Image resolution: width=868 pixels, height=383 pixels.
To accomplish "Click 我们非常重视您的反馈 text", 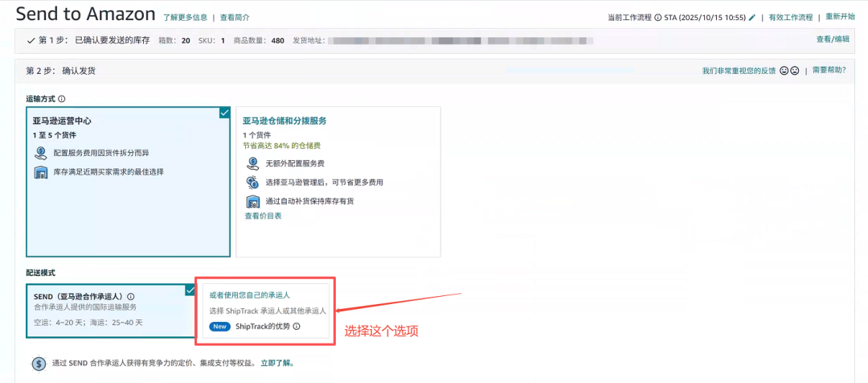I will 739,71.
